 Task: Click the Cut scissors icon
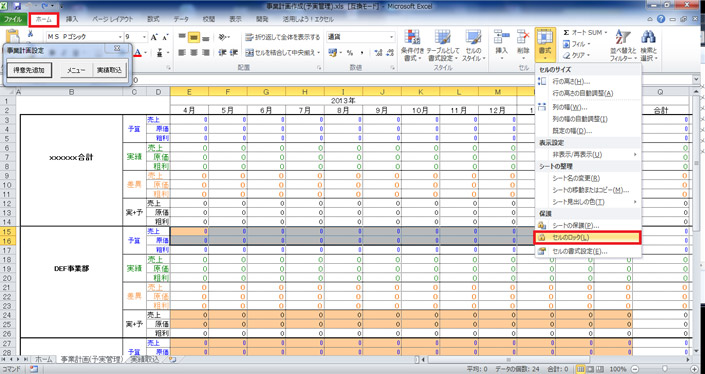[30, 33]
